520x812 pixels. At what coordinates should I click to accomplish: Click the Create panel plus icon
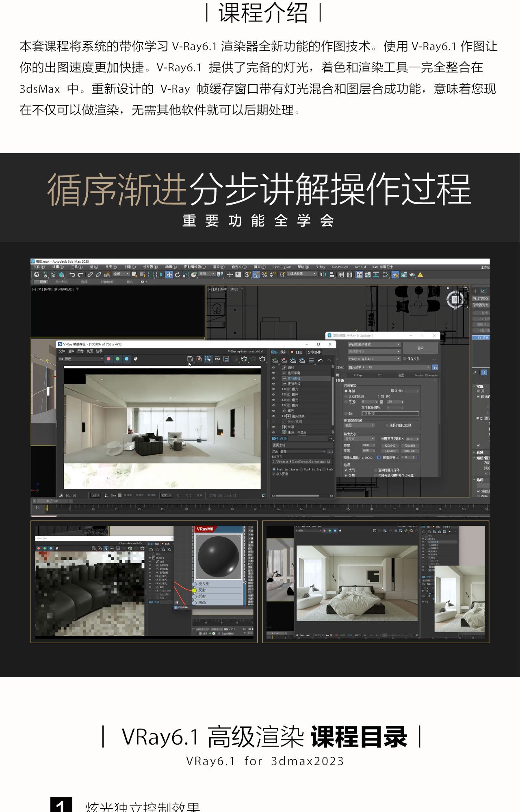click(x=475, y=291)
